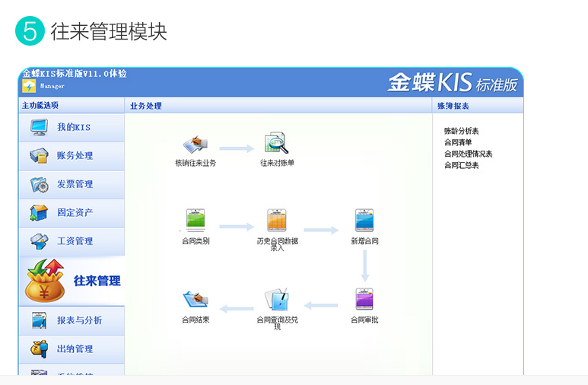Image resolution: width=588 pixels, height=385 pixels.
Task: Select 工资管理 sidebar item
Action: point(72,241)
